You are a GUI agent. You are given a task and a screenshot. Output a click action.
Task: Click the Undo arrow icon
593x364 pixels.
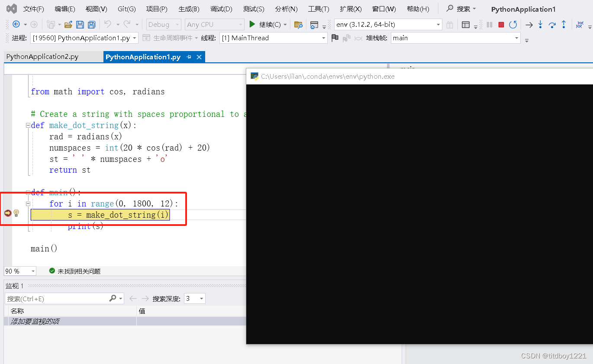tap(107, 24)
